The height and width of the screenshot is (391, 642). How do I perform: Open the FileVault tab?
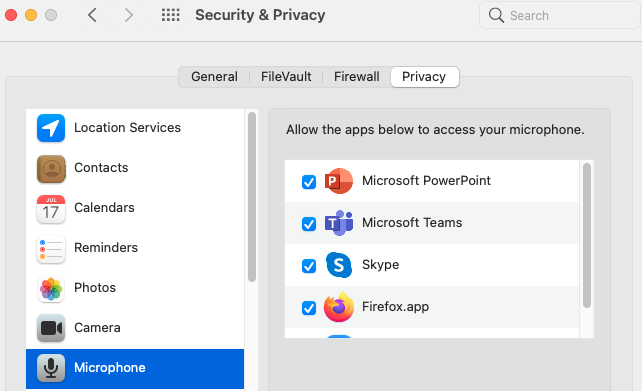click(286, 77)
